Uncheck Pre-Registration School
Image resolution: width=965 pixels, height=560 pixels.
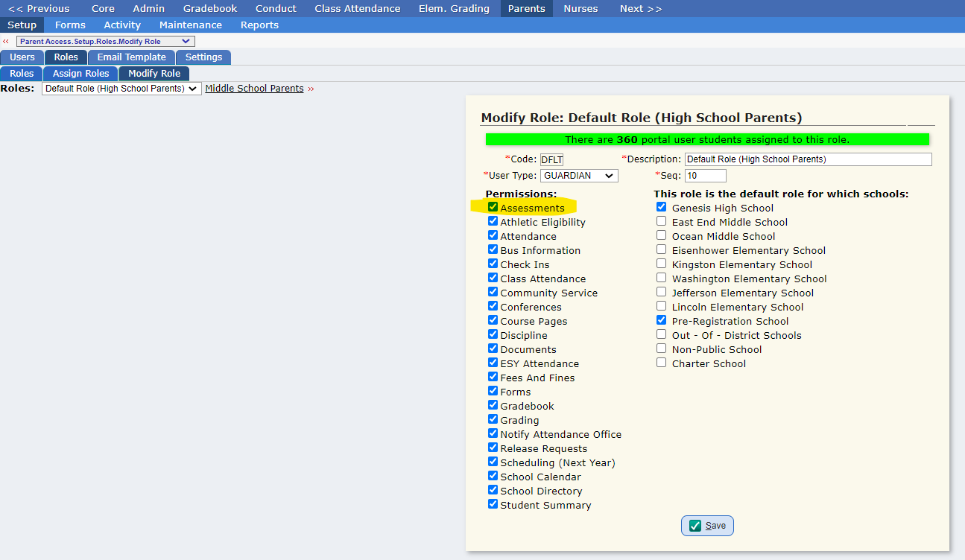point(661,320)
